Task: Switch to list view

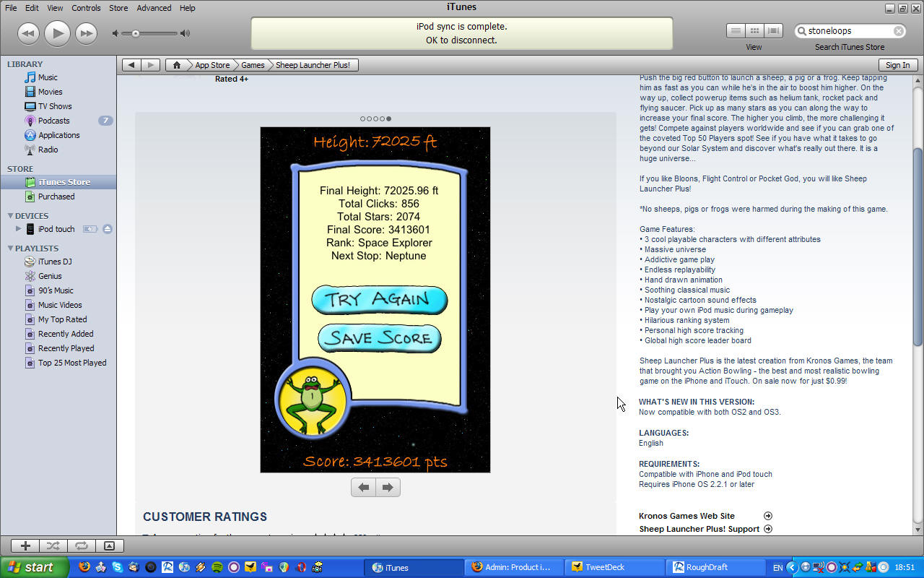Action: [x=736, y=31]
